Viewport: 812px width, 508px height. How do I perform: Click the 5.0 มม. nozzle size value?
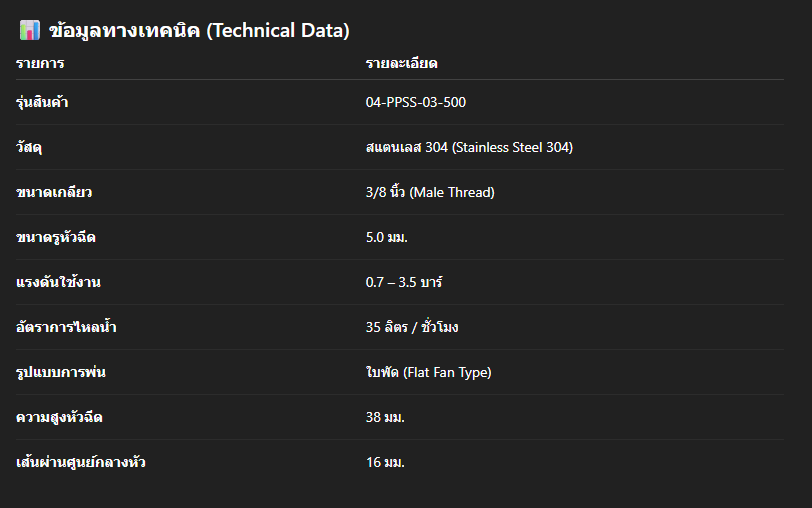click(x=386, y=237)
